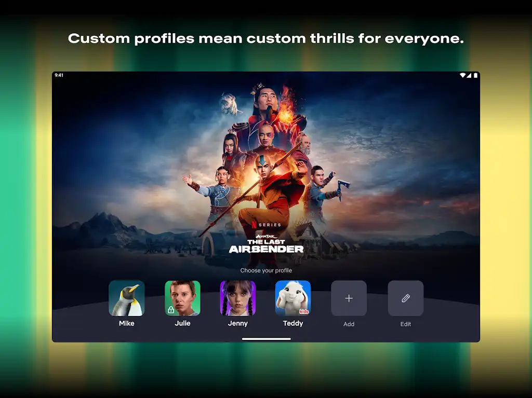Click the Jenny profile name label

tap(238, 323)
